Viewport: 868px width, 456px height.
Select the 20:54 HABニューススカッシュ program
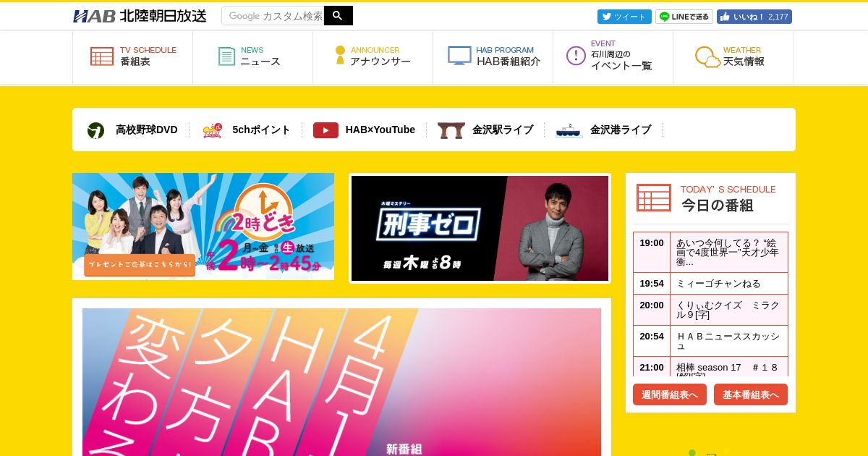point(710,341)
